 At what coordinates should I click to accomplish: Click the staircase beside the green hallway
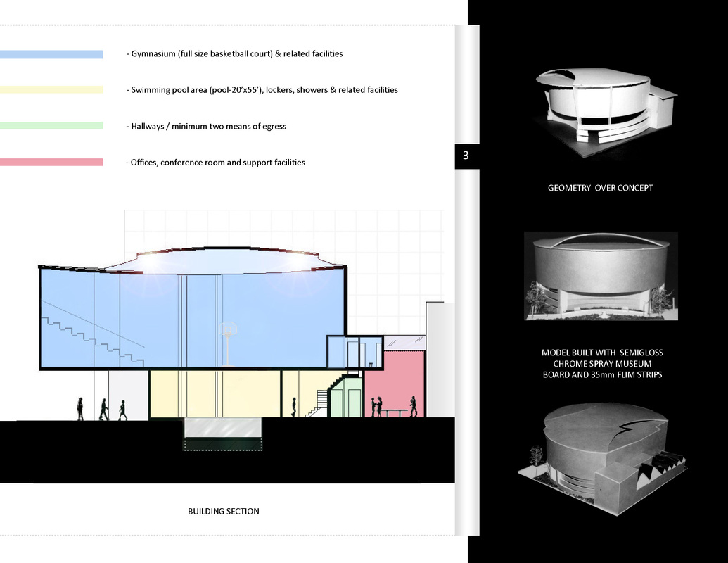tap(319, 403)
